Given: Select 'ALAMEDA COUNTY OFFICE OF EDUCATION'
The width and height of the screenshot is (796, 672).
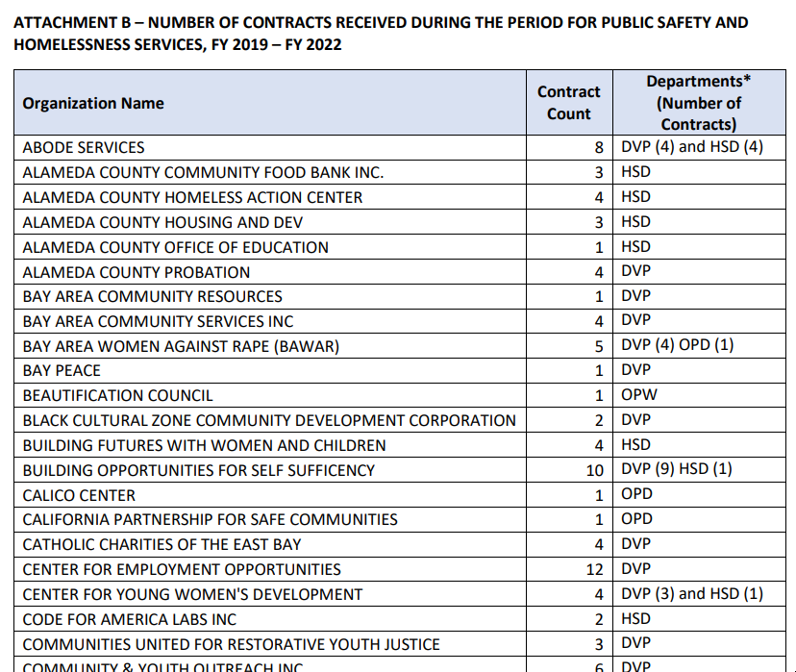Looking at the screenshot, I should (176, 247).
